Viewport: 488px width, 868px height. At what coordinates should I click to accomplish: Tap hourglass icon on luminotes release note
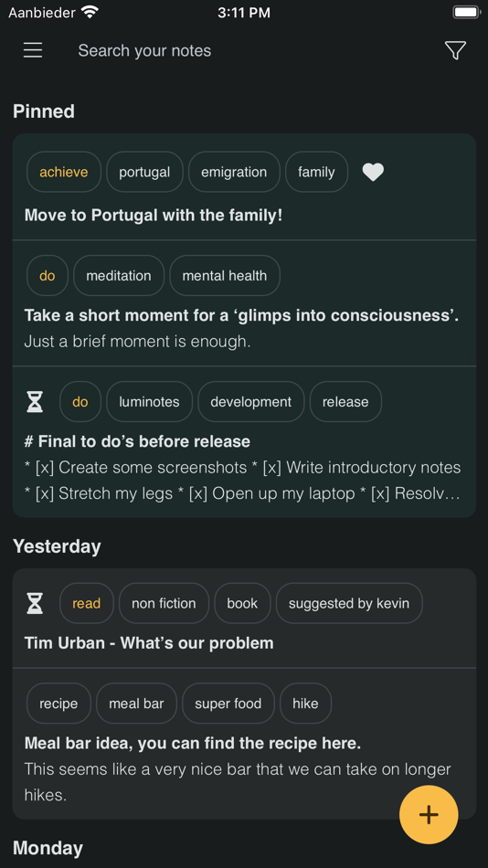[x=35, y=401]
